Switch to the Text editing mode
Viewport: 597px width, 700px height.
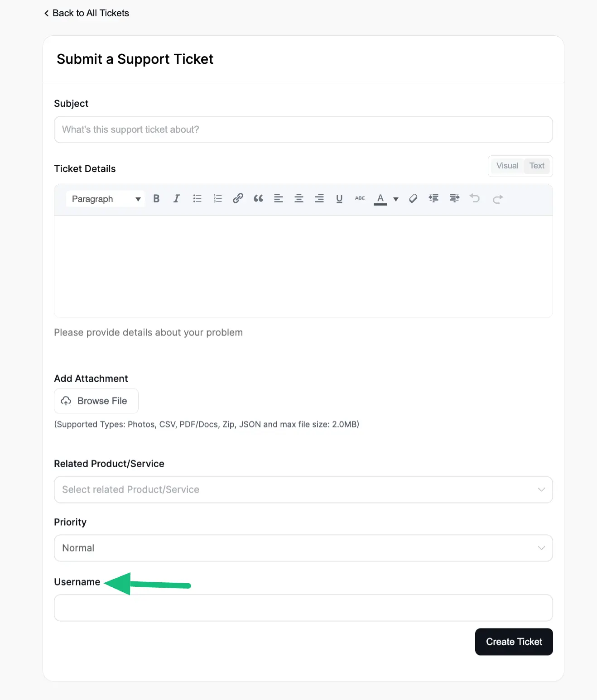point(537,166)
